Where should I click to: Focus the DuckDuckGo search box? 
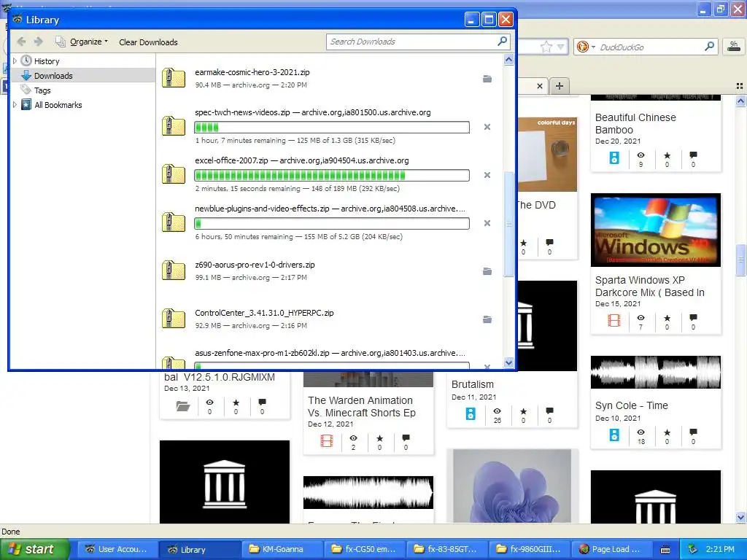(x=650, y=47)
